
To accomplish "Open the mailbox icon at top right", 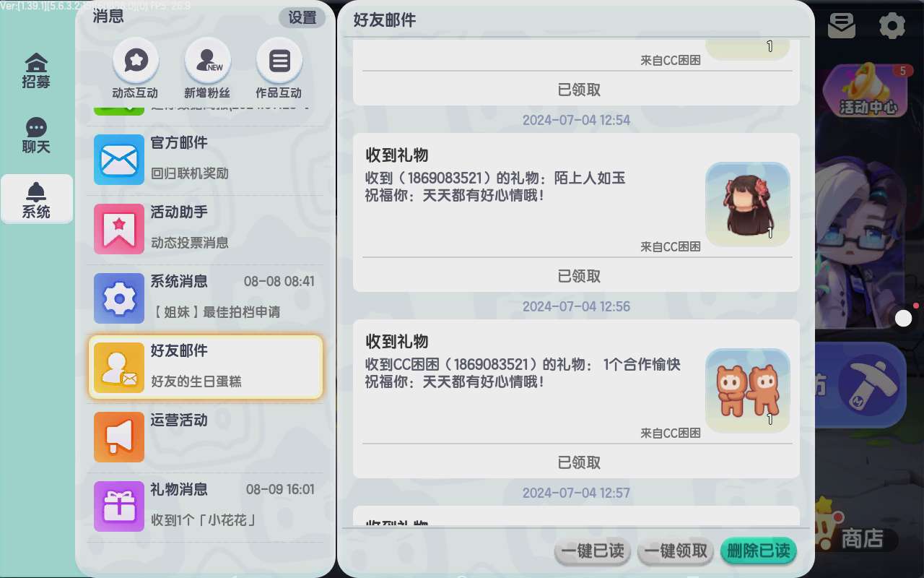I will [x=842, y=26].
